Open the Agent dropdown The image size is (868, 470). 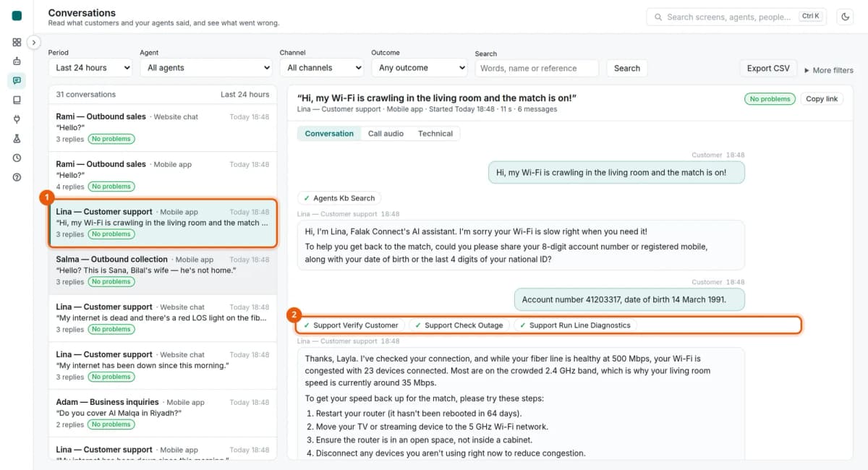point(205,68)
